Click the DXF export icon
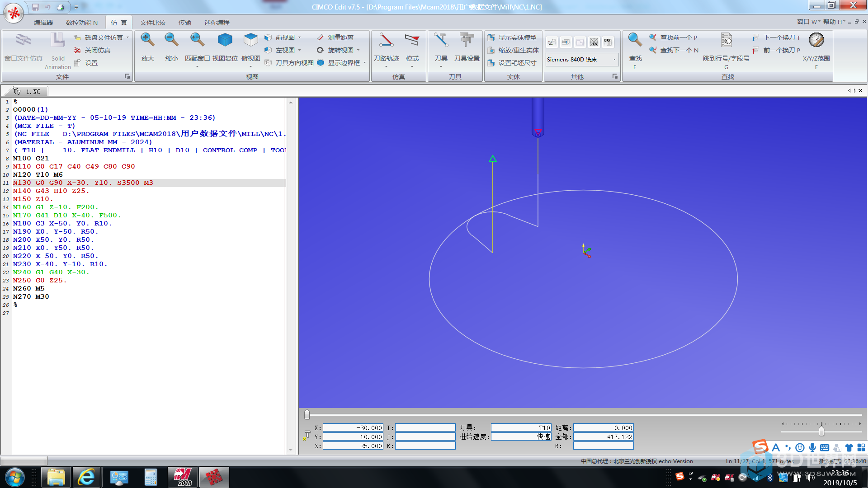The image size is (868, 488). click(608, 42)
